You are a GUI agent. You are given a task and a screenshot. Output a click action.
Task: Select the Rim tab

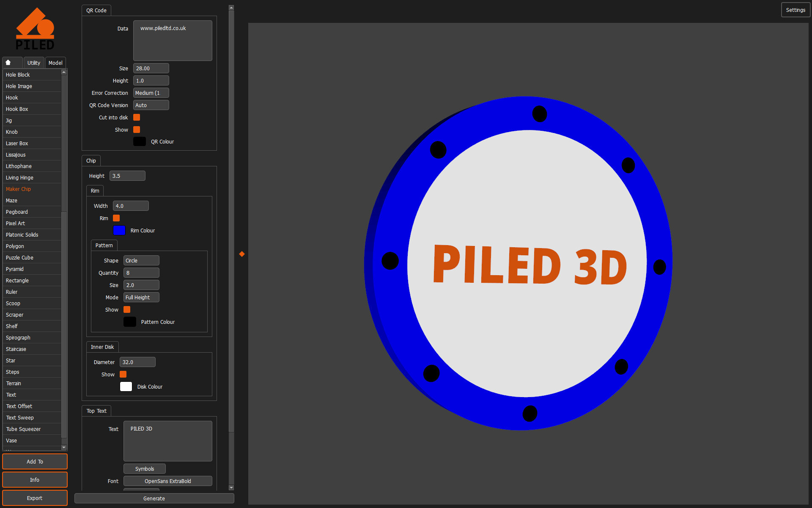(x=95, y=190)
